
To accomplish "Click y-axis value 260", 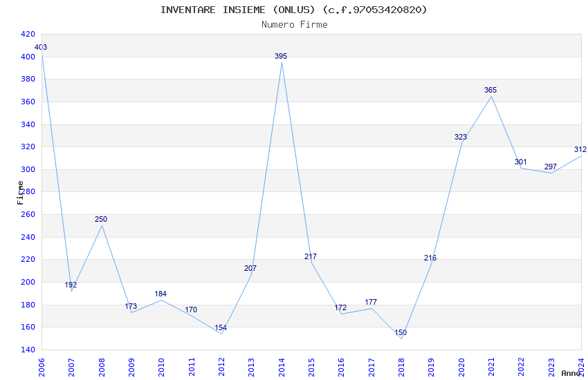I will 28,214.
